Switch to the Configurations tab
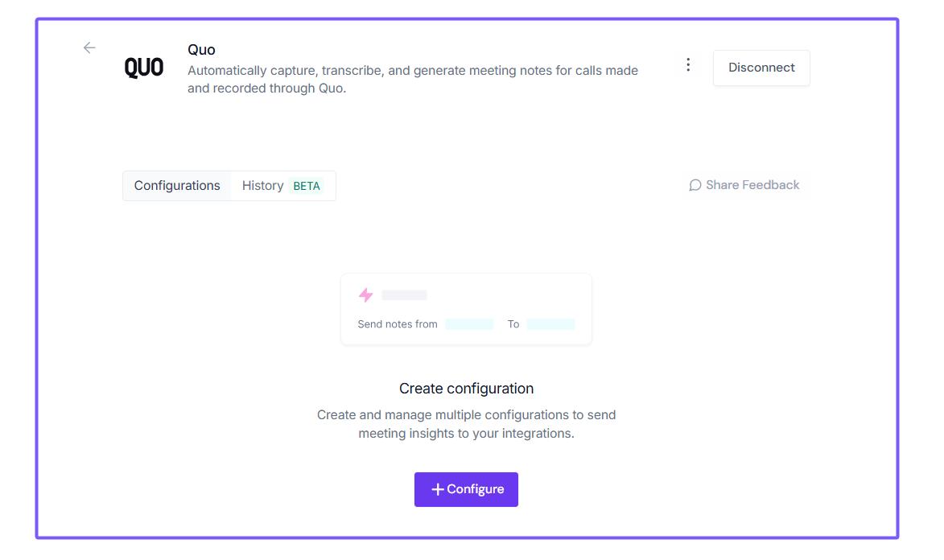Viewport: 944px width, 560px height. tap(177, 186)
